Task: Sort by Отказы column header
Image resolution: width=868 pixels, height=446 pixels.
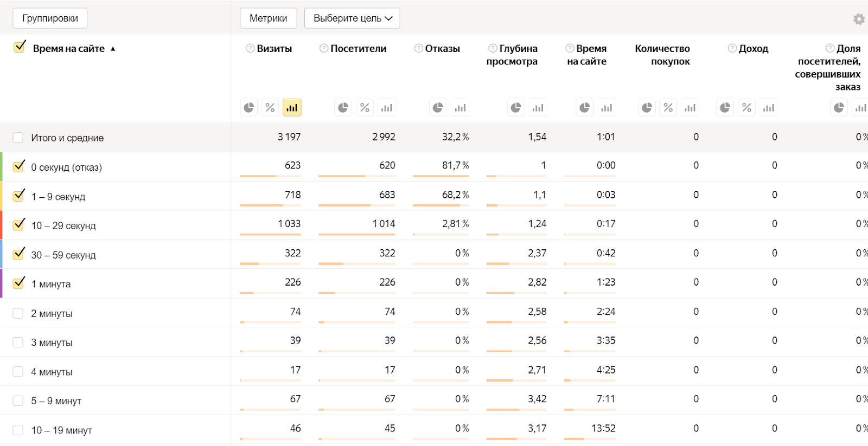Action: click(442, 49)
